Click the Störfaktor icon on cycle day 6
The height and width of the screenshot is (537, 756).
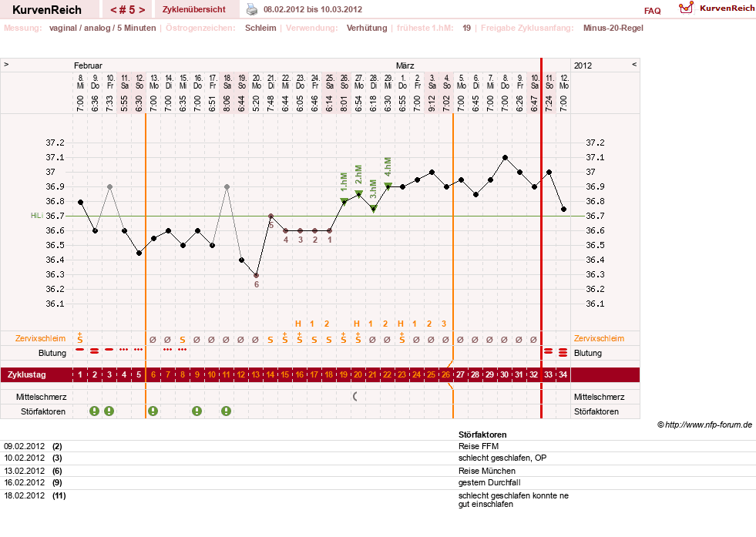pos(153,411)
